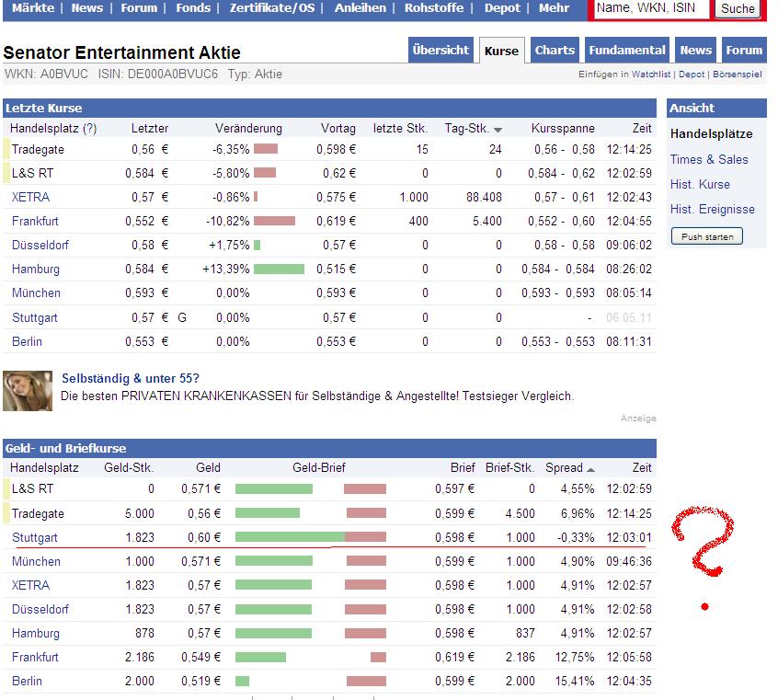
Task: Open Düsseldorf in Geld- und Briefkurse table
Action: [x=40, y=609]
